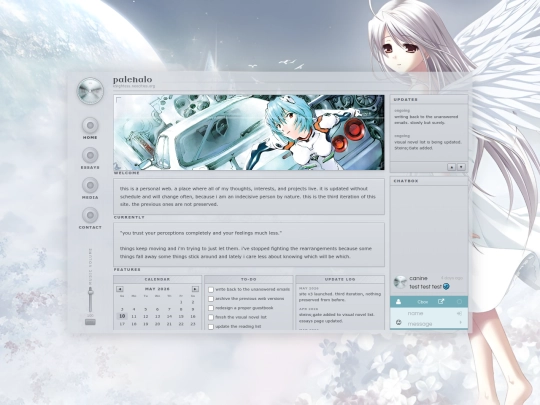Click the chatbox refresh circle icon
Image resolution: width=540 pixels, height=405 pixels.
point(459,302)
